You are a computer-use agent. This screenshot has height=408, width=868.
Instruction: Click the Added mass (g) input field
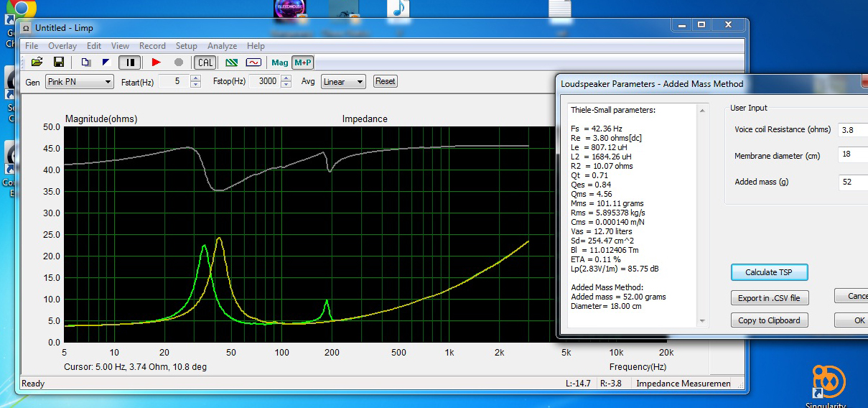(853, 182)
